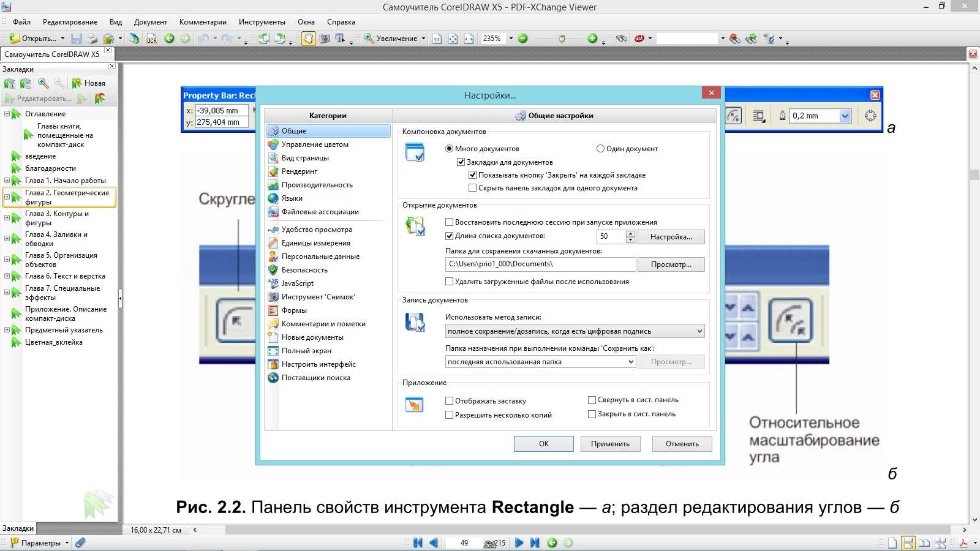The height and width of the screenshot is (551, 980).
Task: Open the 'Комментарии' menu
Action: coord(203,22)
